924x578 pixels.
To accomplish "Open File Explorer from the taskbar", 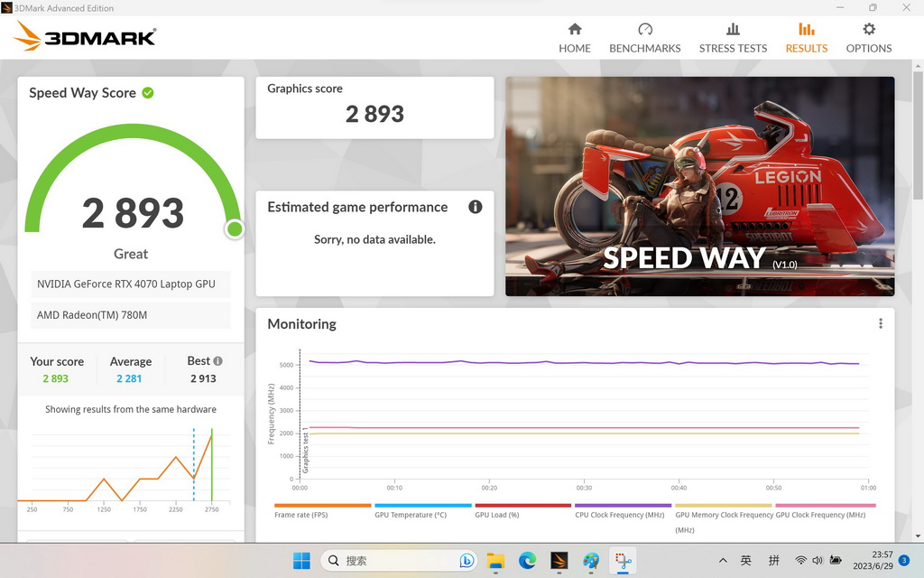I will [x=495, y=560].
